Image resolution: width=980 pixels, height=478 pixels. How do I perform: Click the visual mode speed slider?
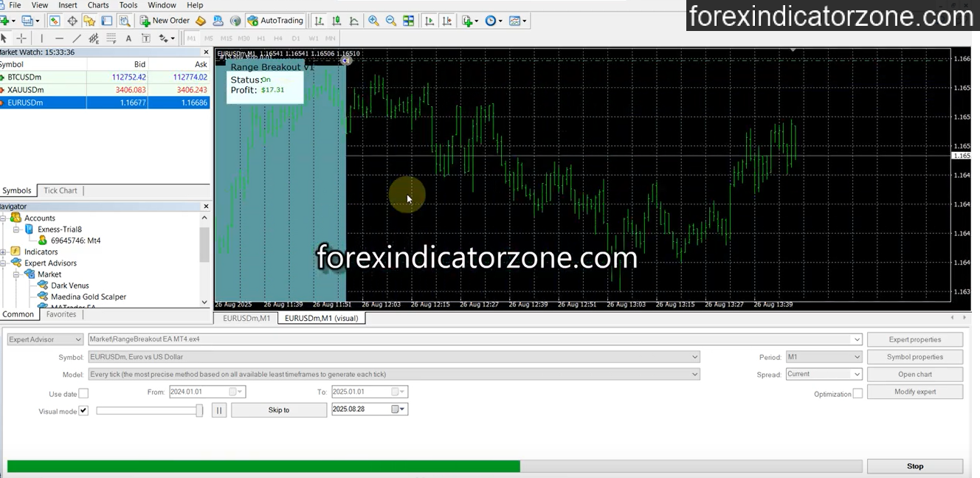pyautogui.click(x=150, y=410)
